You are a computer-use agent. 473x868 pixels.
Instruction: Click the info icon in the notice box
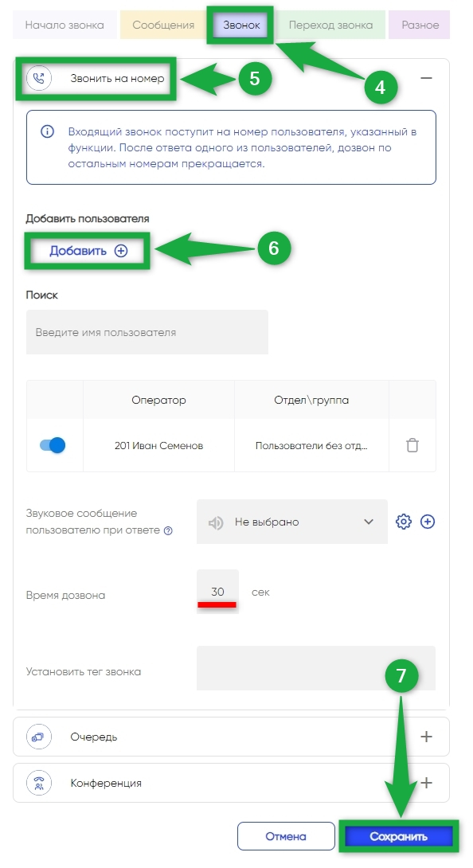(48, 131)
